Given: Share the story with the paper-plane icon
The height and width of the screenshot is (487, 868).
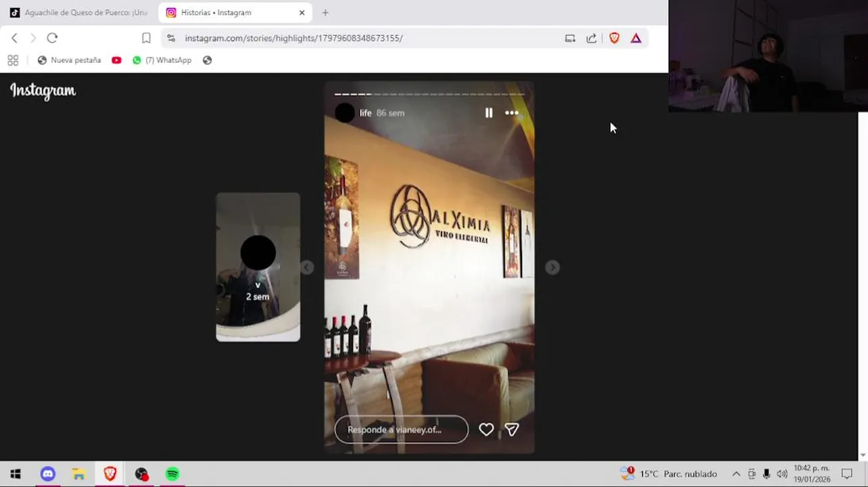Looking at the screenshot, I should pyautogui.click(x=512, y=430).
